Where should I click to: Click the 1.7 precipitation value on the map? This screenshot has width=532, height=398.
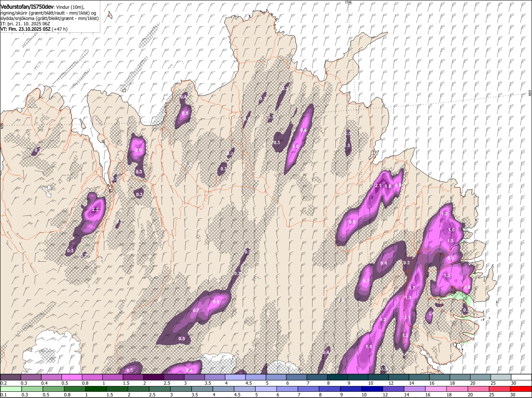pyautogui.click(x=412, y=288)
